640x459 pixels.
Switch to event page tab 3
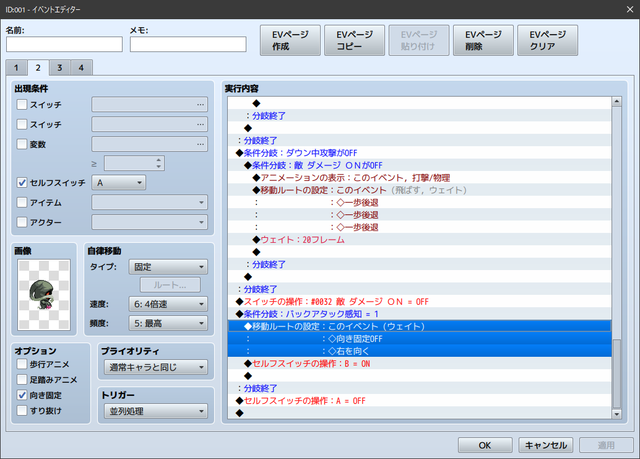pyautogui.click(x=60, y=68)
